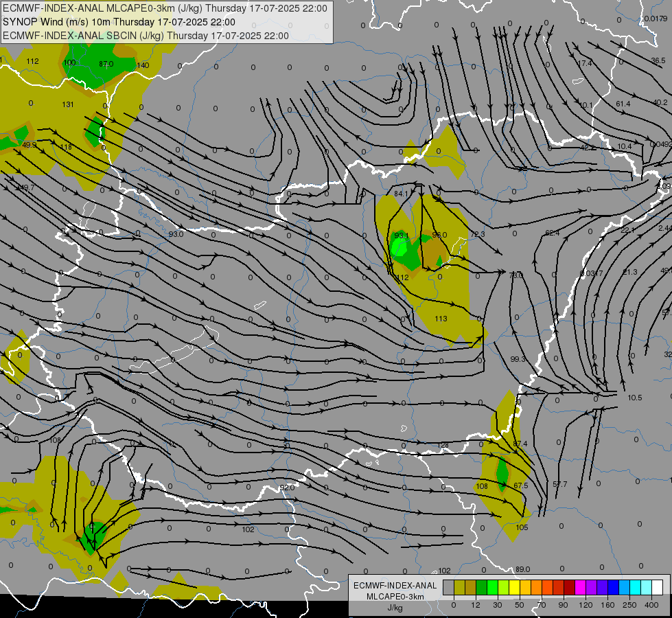Click the legend label 160
672x618 pixels.
pyautogui.click(x=607, y=605)
